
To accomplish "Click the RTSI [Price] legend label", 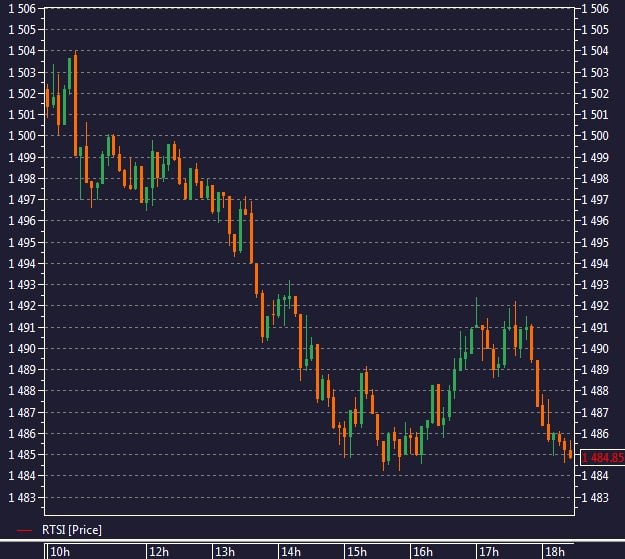I will [x=72, y=530].
